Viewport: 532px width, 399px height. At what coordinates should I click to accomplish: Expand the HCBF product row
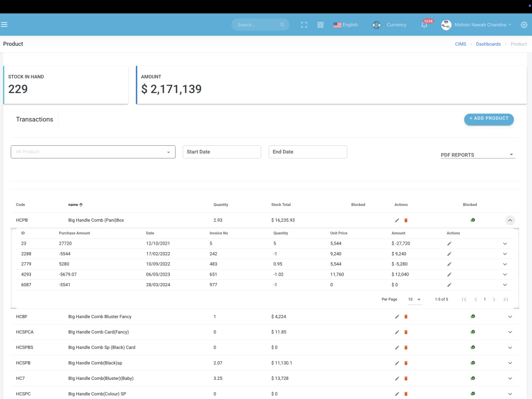click(x=510, y=317)
